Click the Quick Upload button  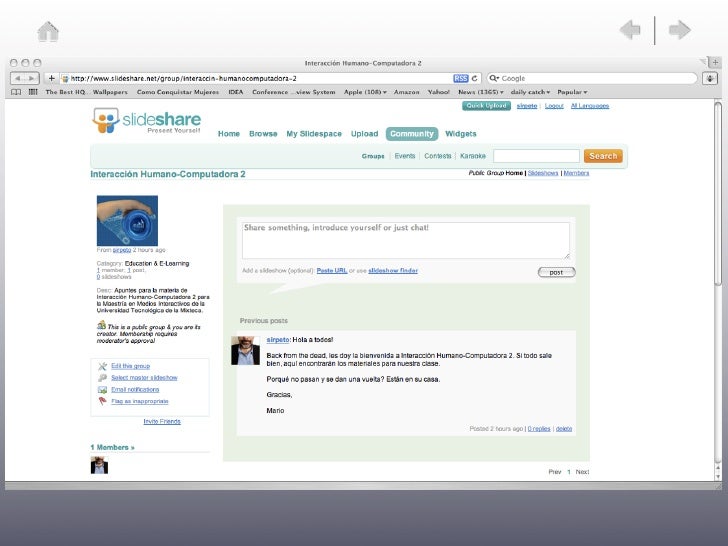[486, 106]
